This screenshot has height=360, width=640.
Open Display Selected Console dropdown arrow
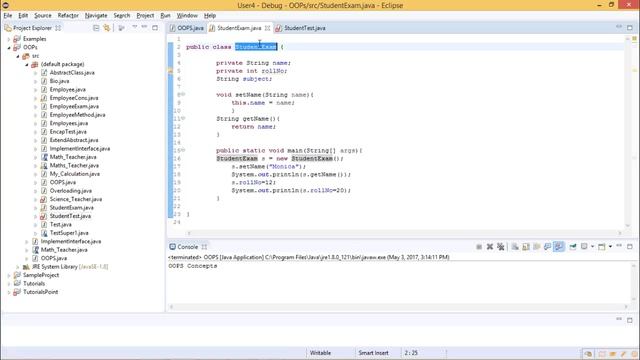coord(592,247)
